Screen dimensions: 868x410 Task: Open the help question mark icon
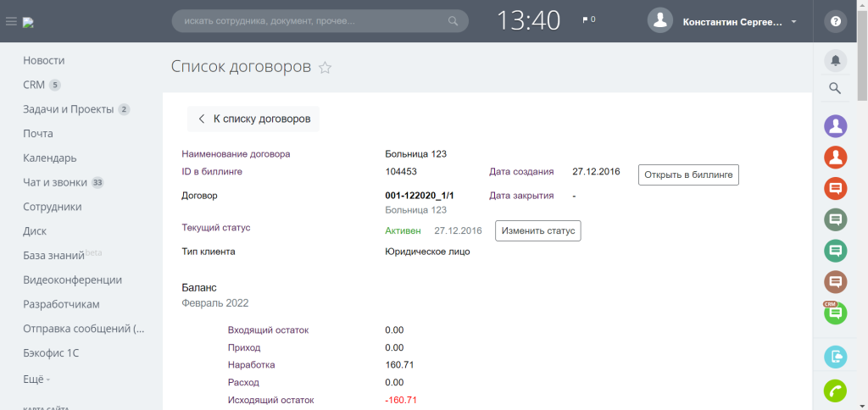tap(835, 21)
